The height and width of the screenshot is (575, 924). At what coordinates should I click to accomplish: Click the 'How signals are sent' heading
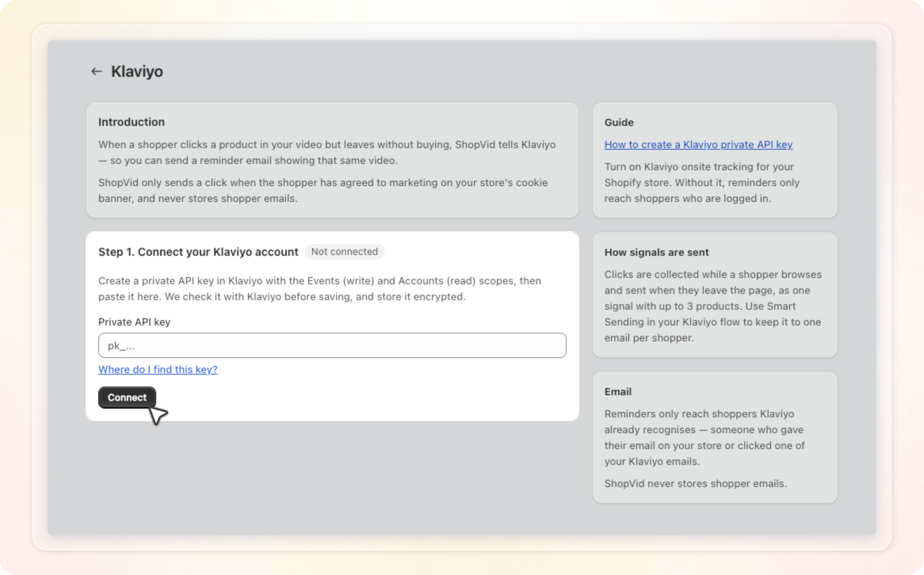point(657,252)
